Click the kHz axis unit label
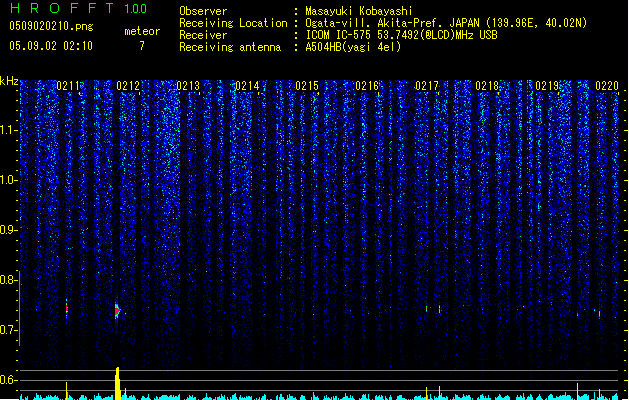 9,81
